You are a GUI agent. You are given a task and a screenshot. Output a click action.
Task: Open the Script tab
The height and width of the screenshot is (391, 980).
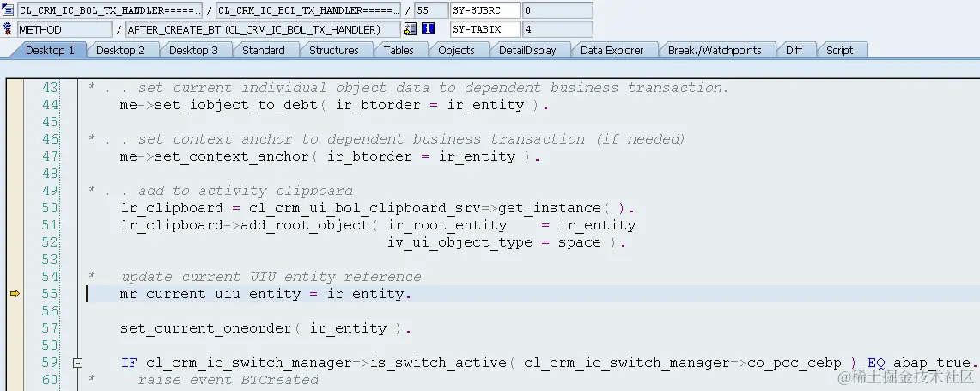tap(839, 50)
